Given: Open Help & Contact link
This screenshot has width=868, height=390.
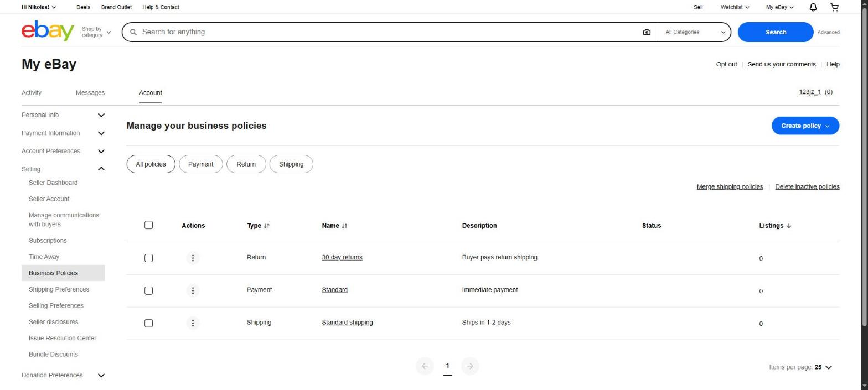Looking at the screenshot, I should click(161, 7).
